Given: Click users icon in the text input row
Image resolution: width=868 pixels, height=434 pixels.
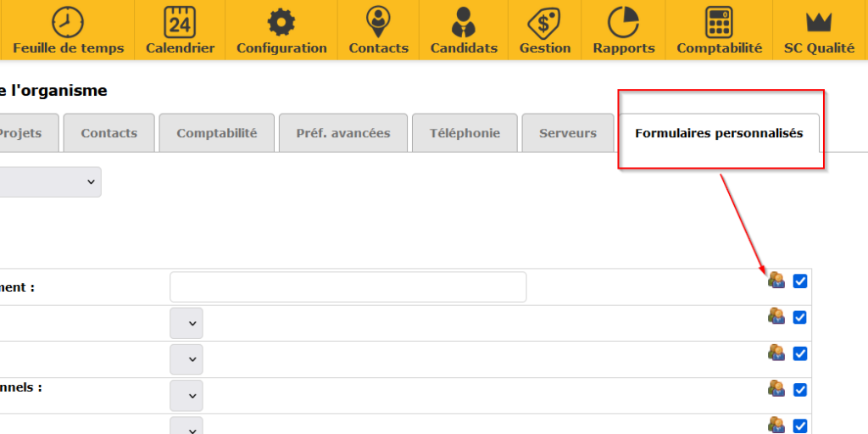Looking at the screenshot, I should pyautogui.click(x=776, y=281).
